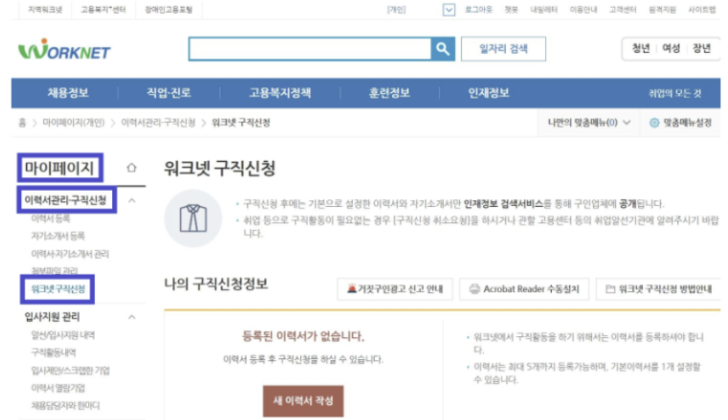728x420 pixels.
Task: Select the 여성 category link
Action: pyautogui.click(x=671, y=48)
